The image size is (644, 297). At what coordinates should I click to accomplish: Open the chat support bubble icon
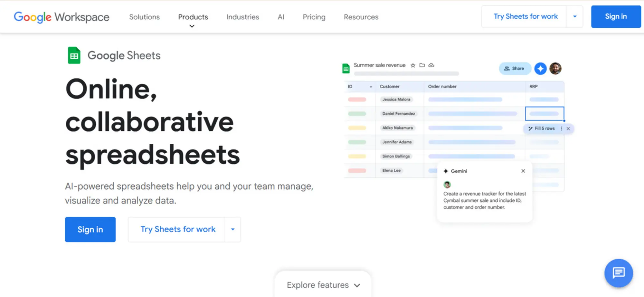[619, 273]
